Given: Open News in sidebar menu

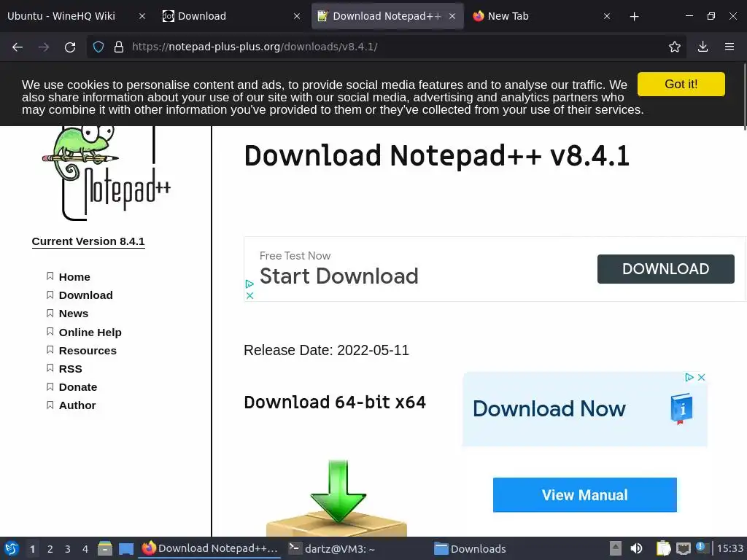Looking at the screenshot, I should [74, 314].
